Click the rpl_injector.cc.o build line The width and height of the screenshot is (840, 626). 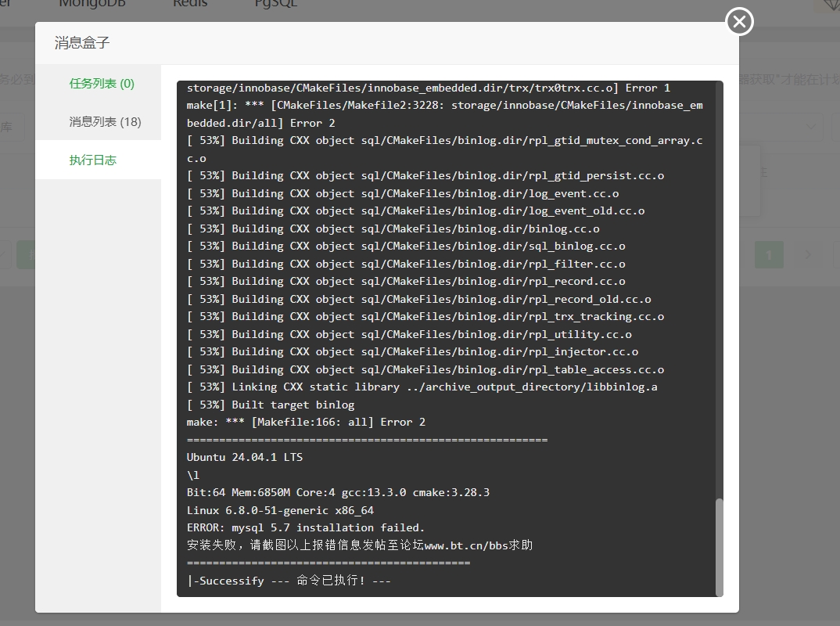(412, 352)
